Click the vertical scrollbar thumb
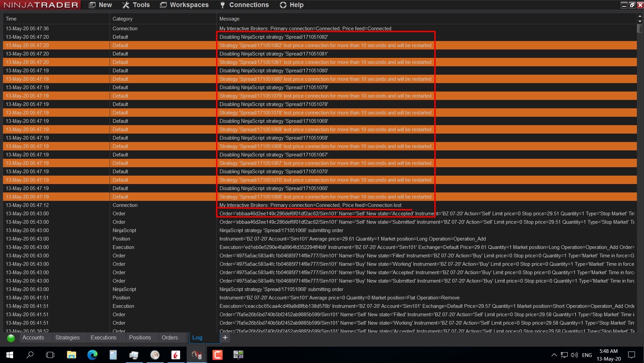The height and width of the screenshot is (363, 644). click(x=639, y=28)
